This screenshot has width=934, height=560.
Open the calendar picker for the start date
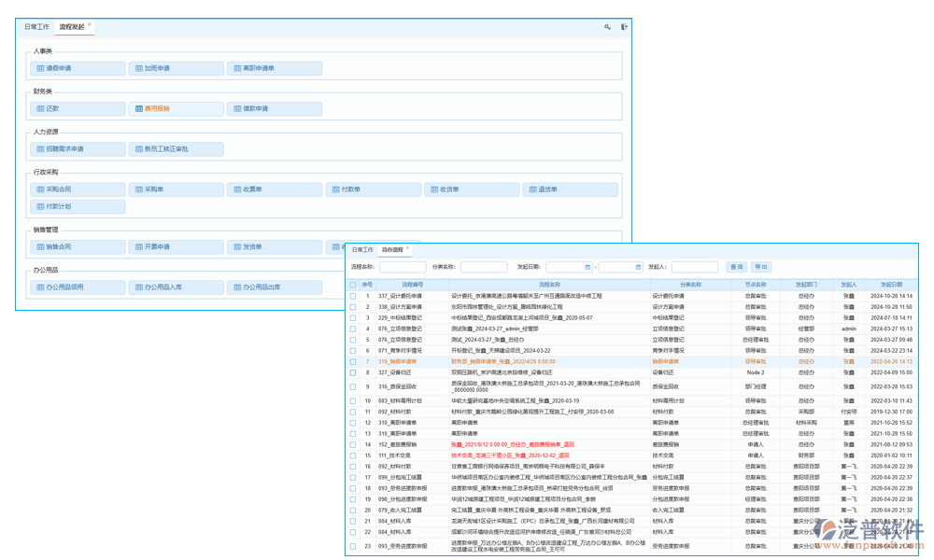[587, 267]
